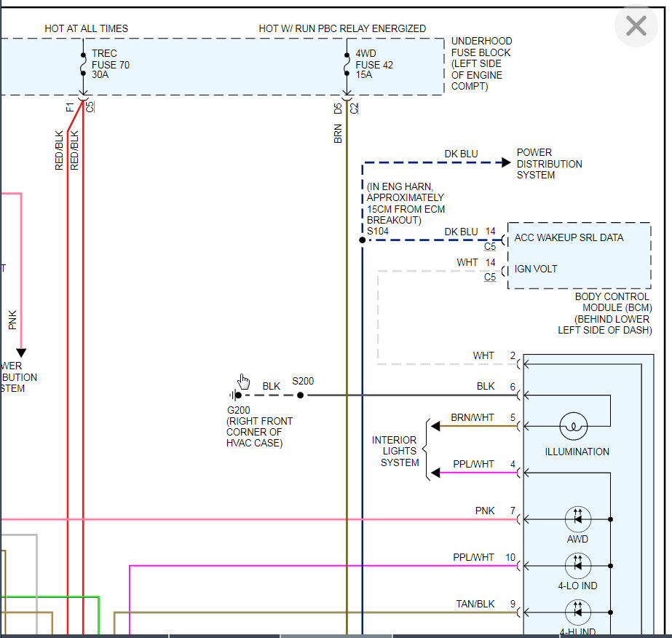Click the C5 connector link near ACC WAKEUP
This screenshot has height=638, width=672.
pos(490,247)
